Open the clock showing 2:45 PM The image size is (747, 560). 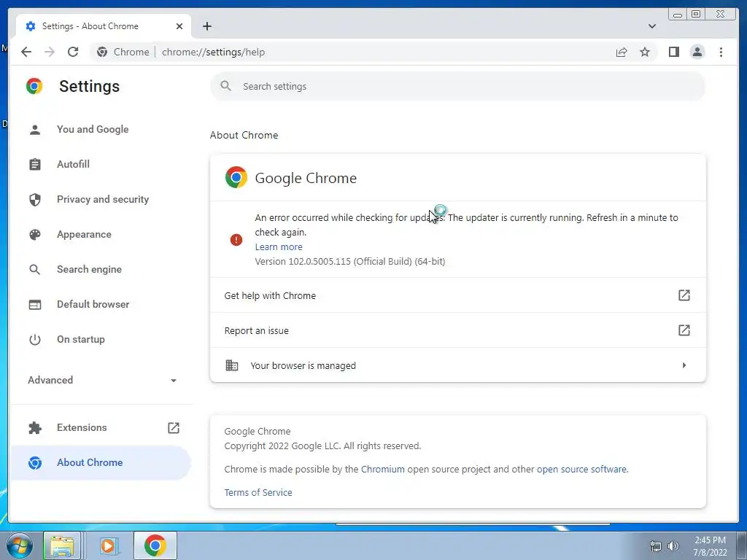[710, 545]
